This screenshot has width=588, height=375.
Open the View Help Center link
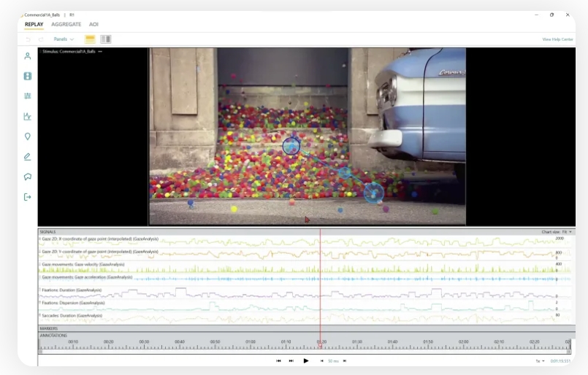pyautogui.click(x=557, y=39)
